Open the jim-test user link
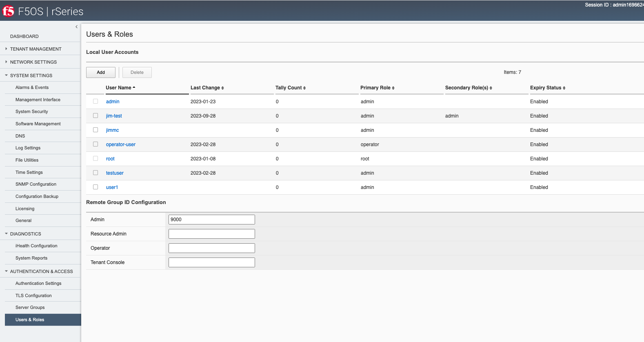Viewport: 644px width, 342px height. [x=114, y=116]
